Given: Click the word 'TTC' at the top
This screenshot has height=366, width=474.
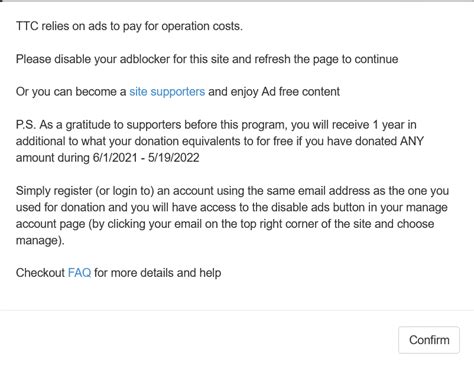Looking at the screenshot, I should pos(27,26).
